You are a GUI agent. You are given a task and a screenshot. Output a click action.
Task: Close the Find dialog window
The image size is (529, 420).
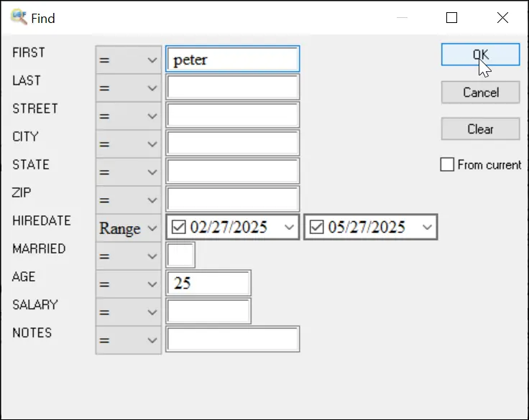pos(502,17)
